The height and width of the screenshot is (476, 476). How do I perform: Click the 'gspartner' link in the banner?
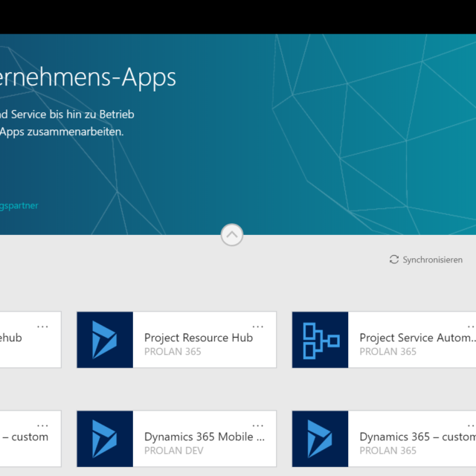tap(19, 205)
